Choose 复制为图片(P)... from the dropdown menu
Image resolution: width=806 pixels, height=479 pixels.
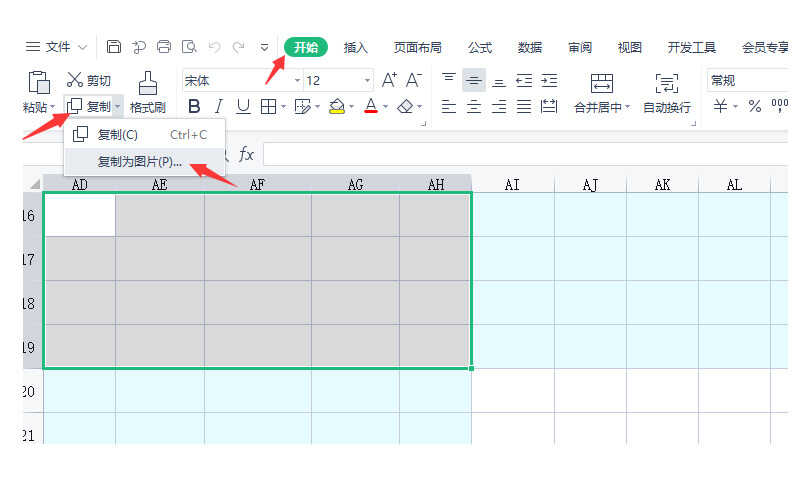click(145, 161)
